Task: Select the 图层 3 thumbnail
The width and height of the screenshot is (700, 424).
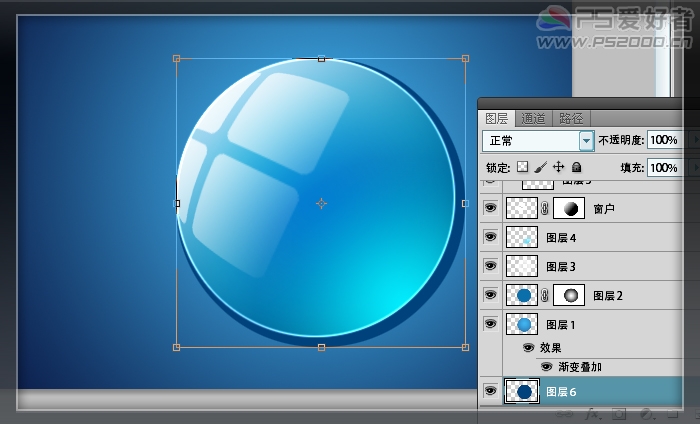Action: tap(521, 266)
